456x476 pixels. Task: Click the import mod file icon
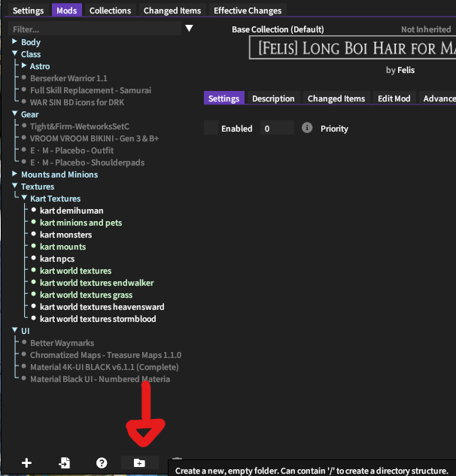click(x=65, y=463)
